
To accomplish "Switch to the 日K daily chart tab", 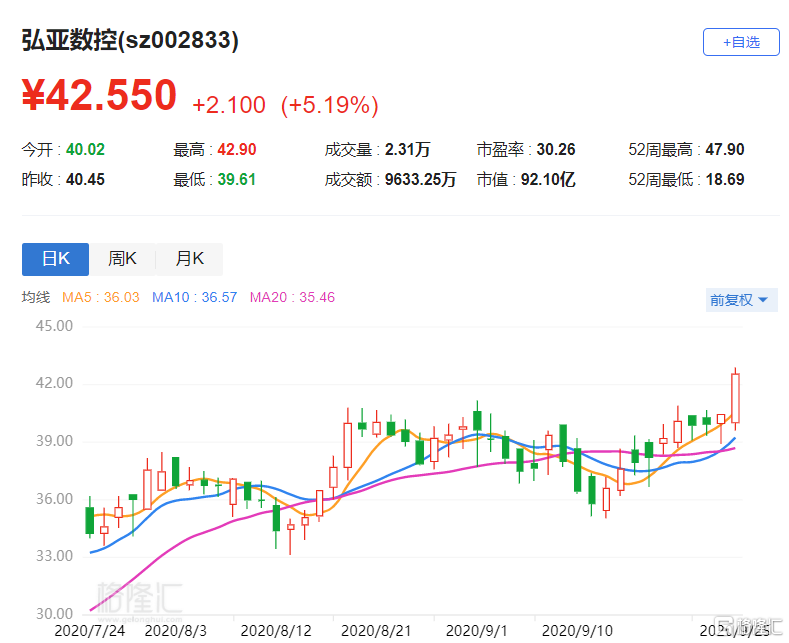I will 55,259.
